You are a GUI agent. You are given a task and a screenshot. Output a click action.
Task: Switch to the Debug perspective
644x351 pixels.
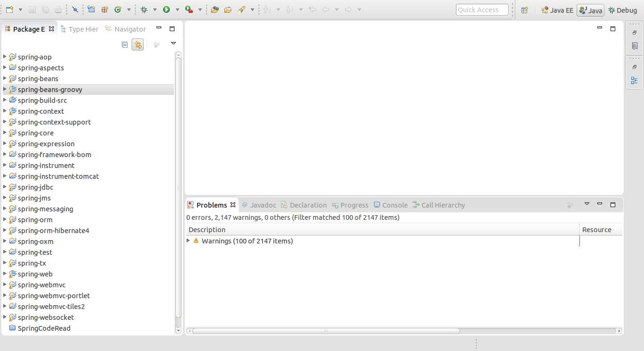click(x=622, y=10)
